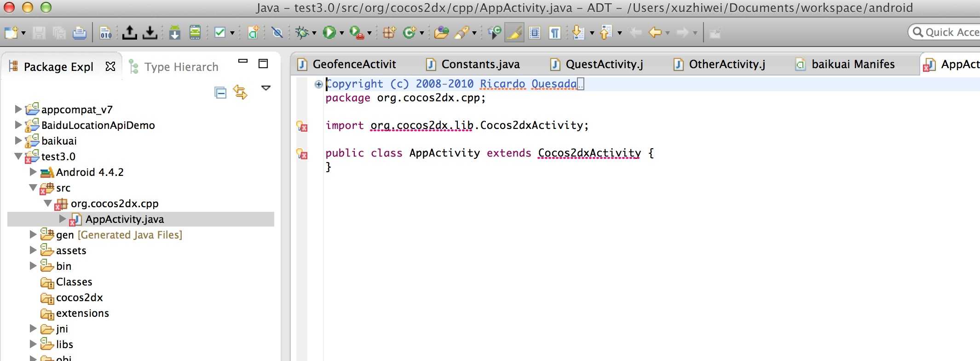The width and height of the screenshot is (980, 361).
Task: Click the new Android XML file icon
Action: pos(253,33)
